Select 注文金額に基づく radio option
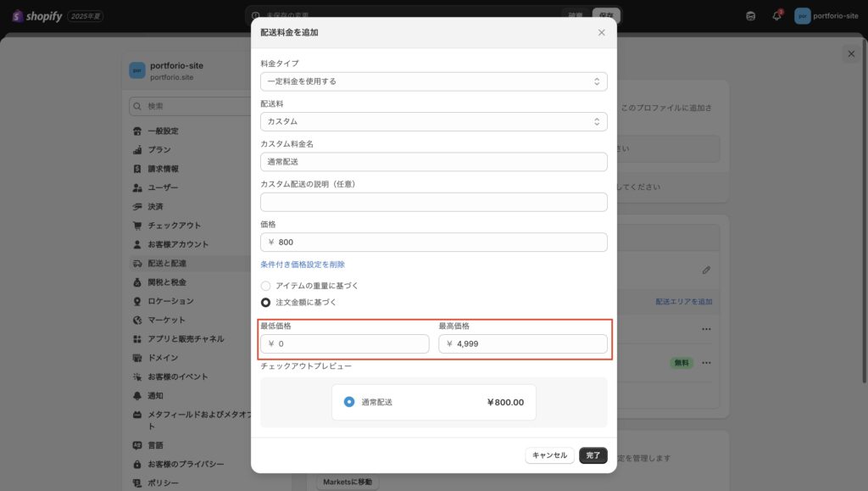Image resolution: width=868 pixels, height=491 pixels. click(266, 302)
